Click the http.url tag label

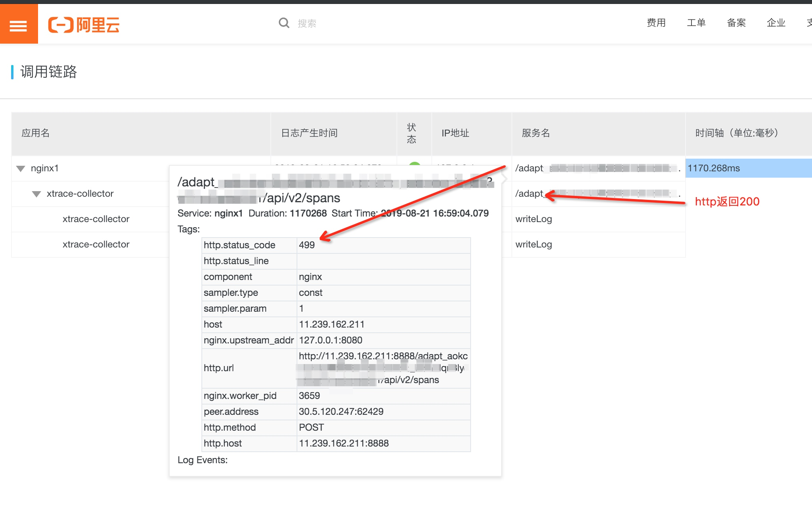click(219, 368)
